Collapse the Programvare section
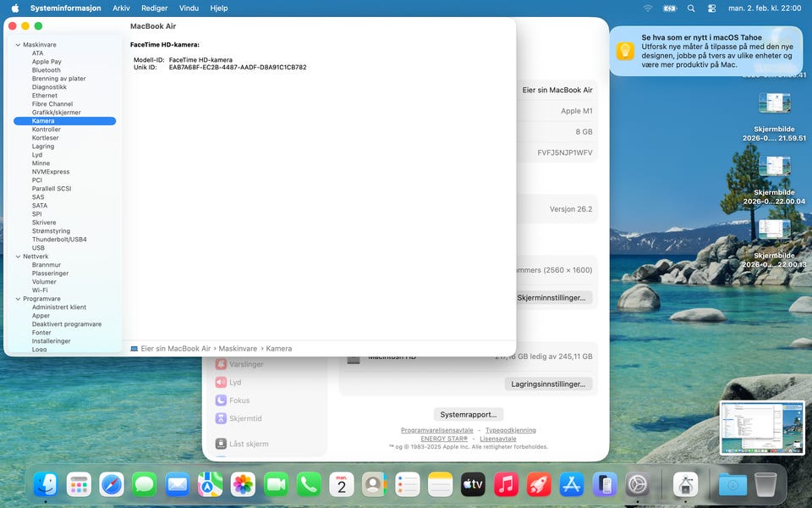 [18, 299]
